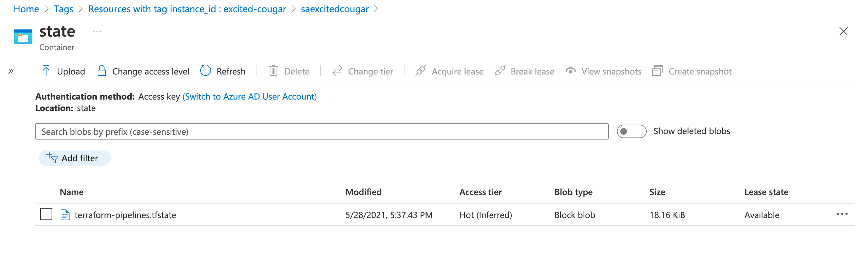Click the Create snapshot icon
This screenshot has width=868, height=254.
pos(658,71)
